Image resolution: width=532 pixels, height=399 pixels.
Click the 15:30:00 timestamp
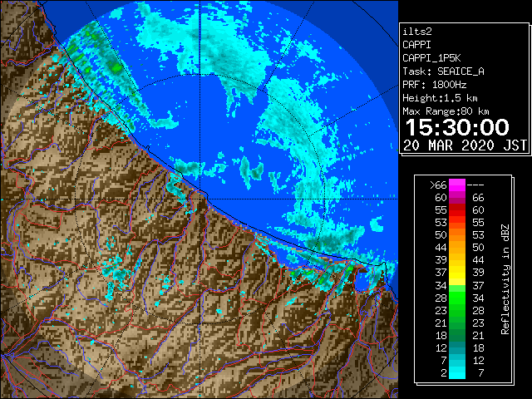point(457,127)
